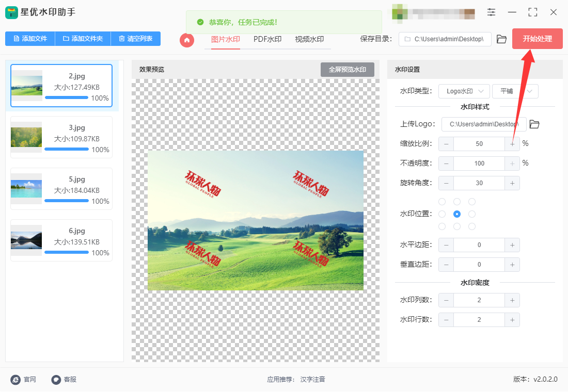
Task: Select top-right watermark position radio
Action: tap(471, 202)
